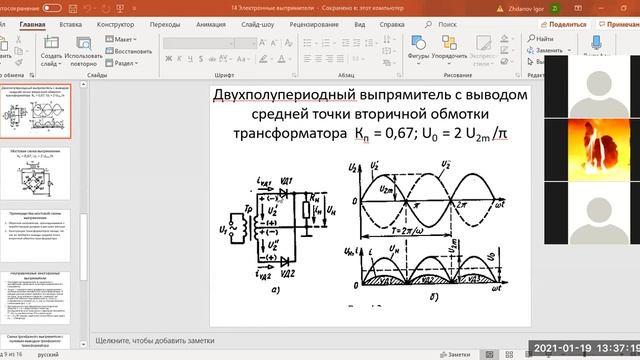Open the Главная ribbon tab
This screenshot has width=640, height=360.
32,24
